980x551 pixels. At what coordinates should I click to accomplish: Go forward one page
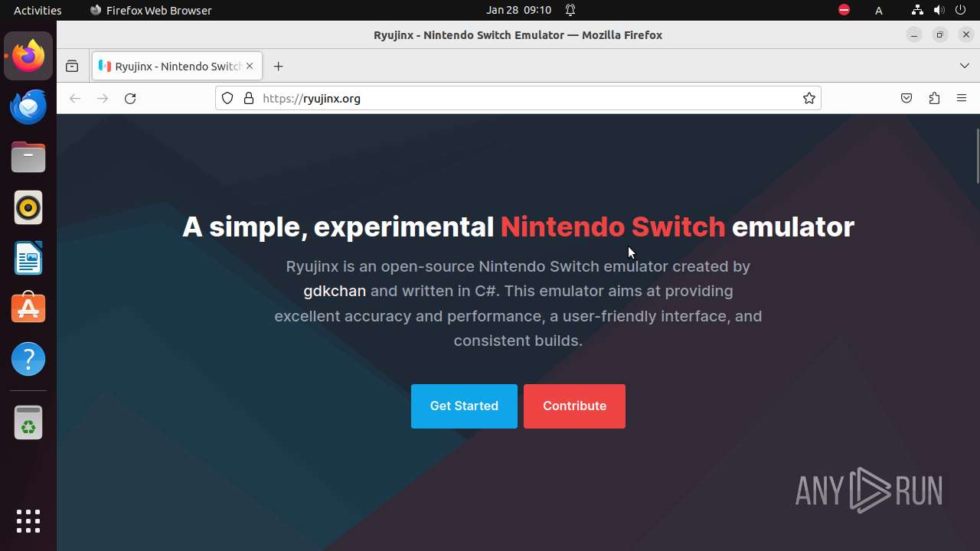pos(103,98)
